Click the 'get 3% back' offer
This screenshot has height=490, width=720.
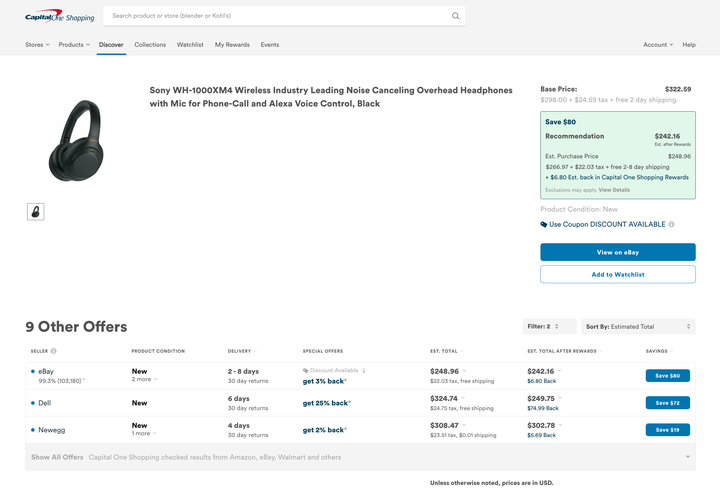tap(325, 381)
